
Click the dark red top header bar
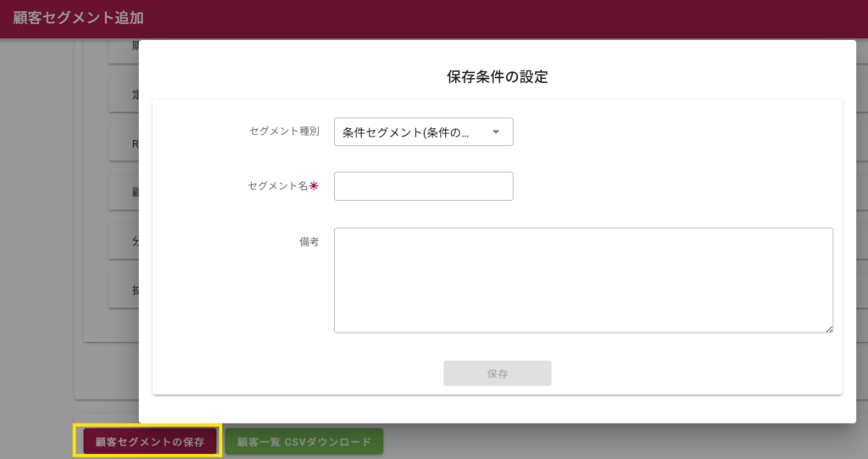click(x=509, y=17)
